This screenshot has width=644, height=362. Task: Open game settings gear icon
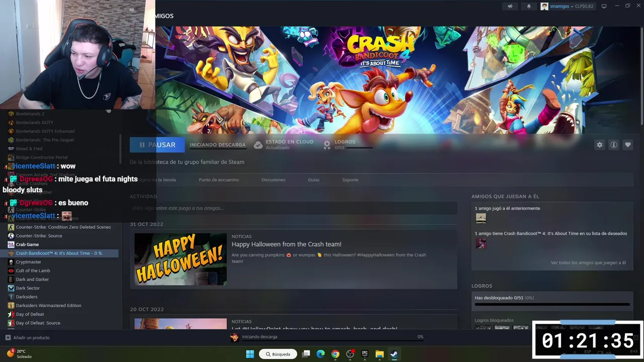point(599,145)
